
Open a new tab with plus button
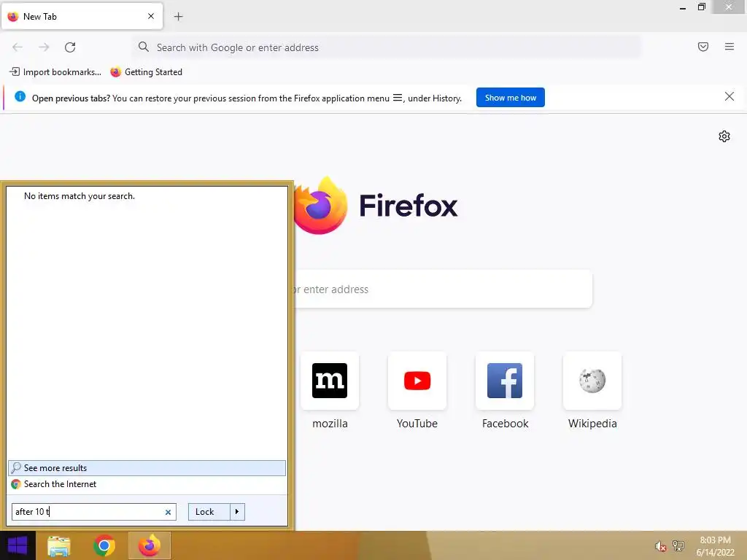(178, 17)
